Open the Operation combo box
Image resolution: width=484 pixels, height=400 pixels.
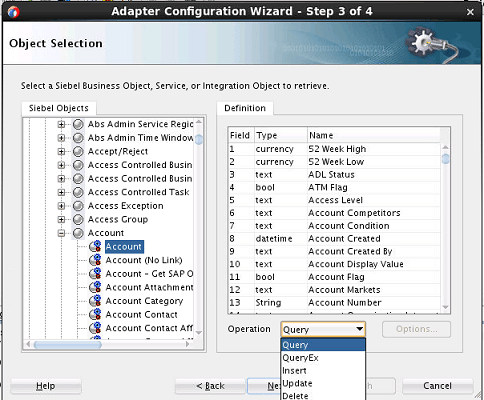point(323,329)
